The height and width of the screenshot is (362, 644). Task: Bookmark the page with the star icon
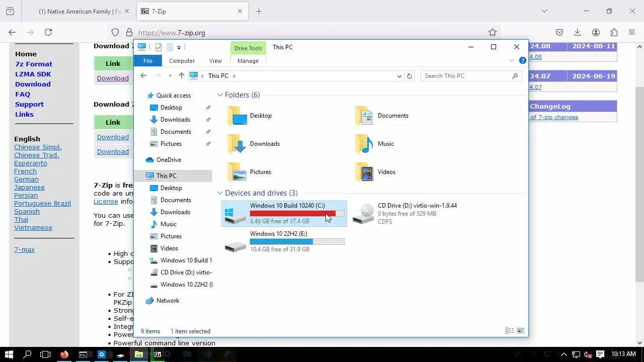pos(493,32)
